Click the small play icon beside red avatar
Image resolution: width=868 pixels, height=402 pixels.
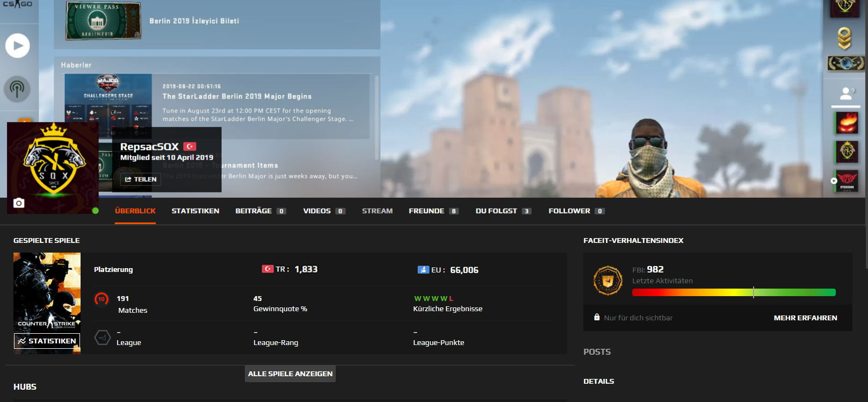click(834, 181)
